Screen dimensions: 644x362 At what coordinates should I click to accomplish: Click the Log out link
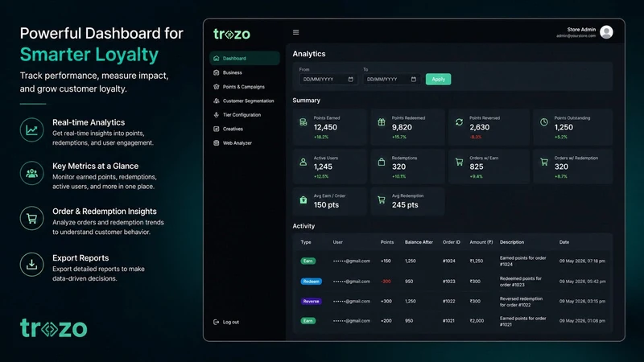[231, 323]
